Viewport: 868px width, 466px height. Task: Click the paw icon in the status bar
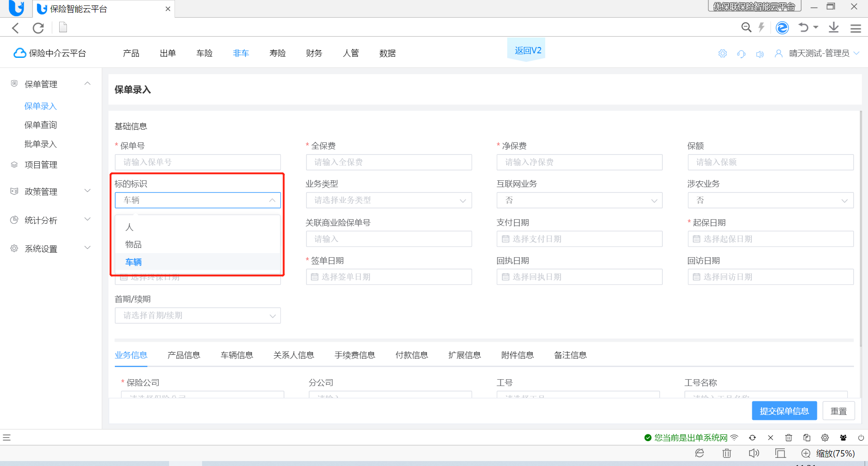(843, 438)
